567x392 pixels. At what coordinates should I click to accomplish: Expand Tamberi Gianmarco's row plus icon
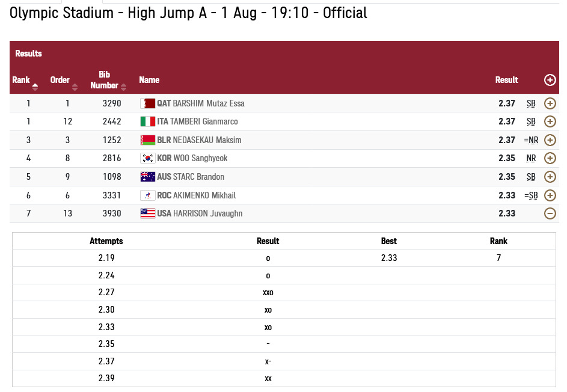coord(550,121)
